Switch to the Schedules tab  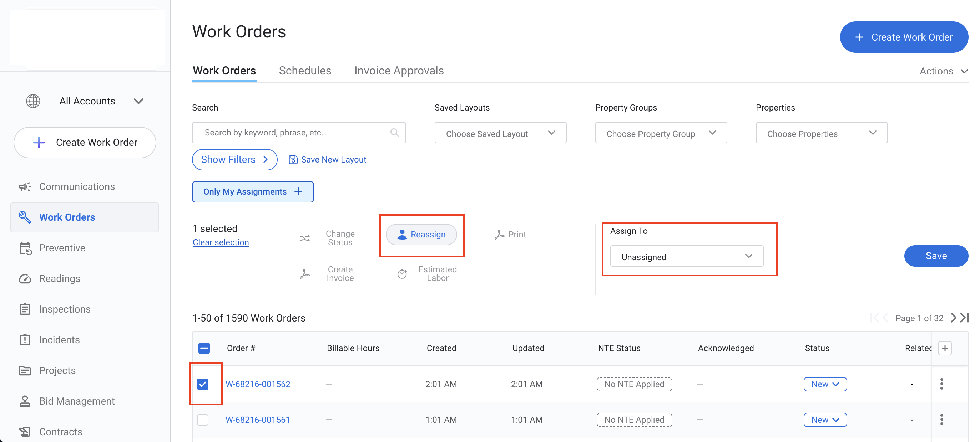(x=305, y=71)
